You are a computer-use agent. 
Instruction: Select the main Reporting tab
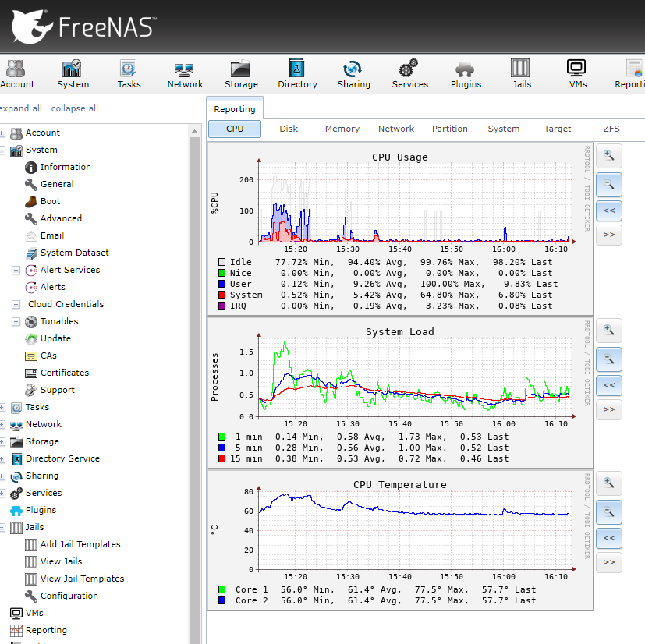click(x=235, y=109)
